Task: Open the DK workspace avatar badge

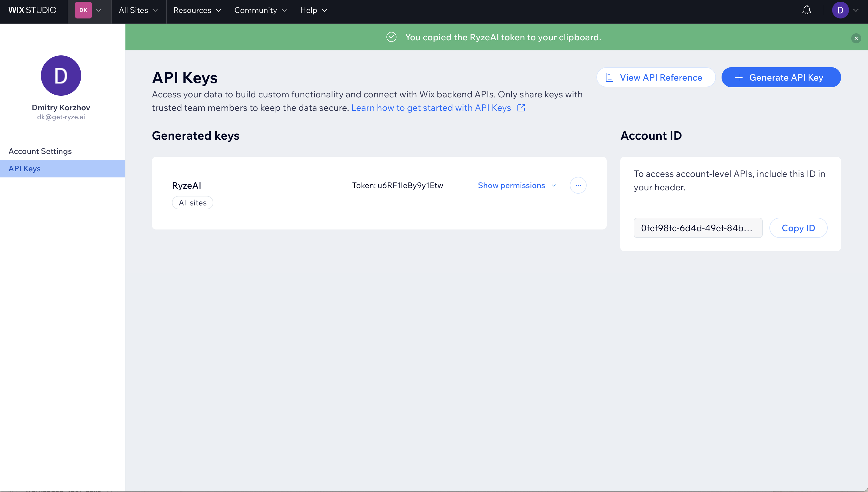Action: (x=83, y=10)
